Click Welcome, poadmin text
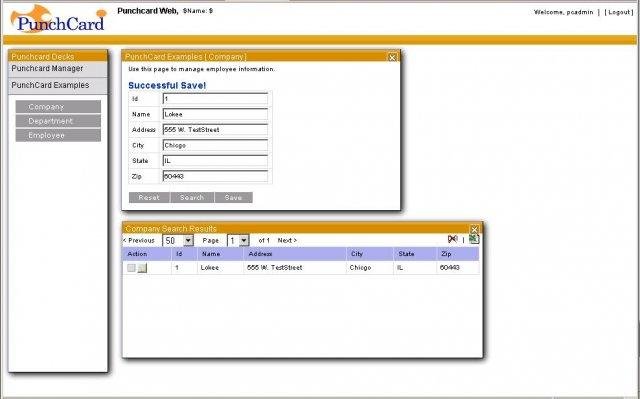This screenshot has width=640, height=399. [x=563, y=12]
